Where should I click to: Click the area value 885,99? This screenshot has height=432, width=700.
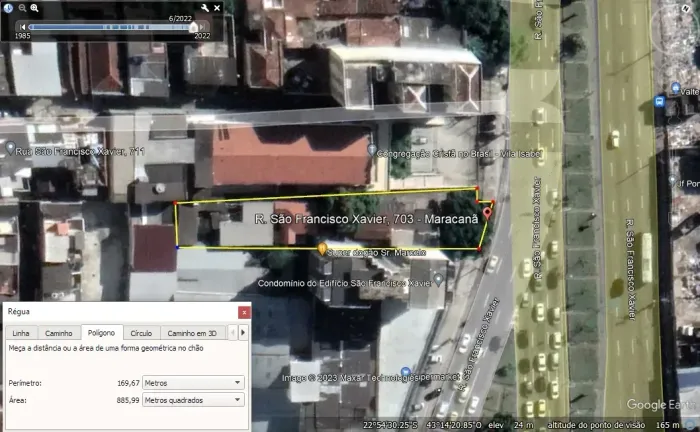128,400
